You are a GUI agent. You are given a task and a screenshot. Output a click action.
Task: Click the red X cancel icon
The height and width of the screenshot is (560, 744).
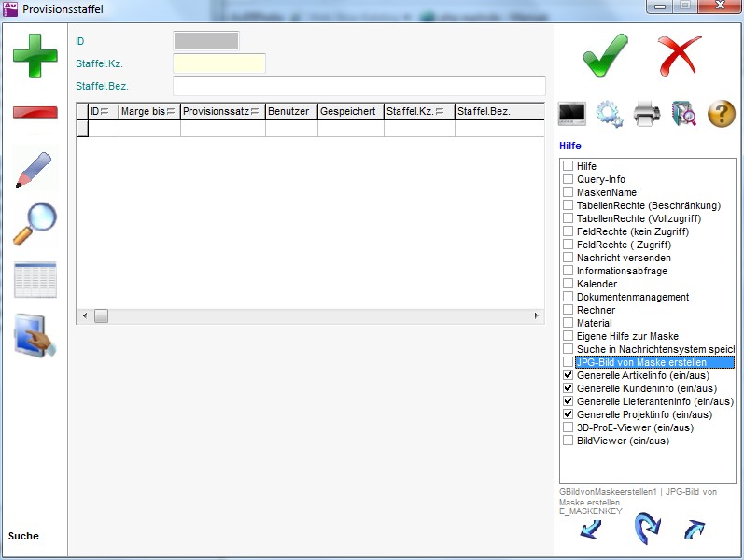click(679, 56)
